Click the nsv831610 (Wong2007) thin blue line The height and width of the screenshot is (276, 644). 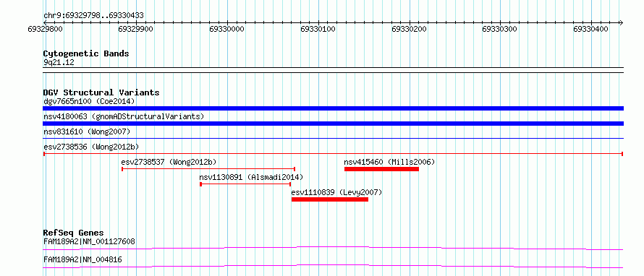tap(333, 138)
